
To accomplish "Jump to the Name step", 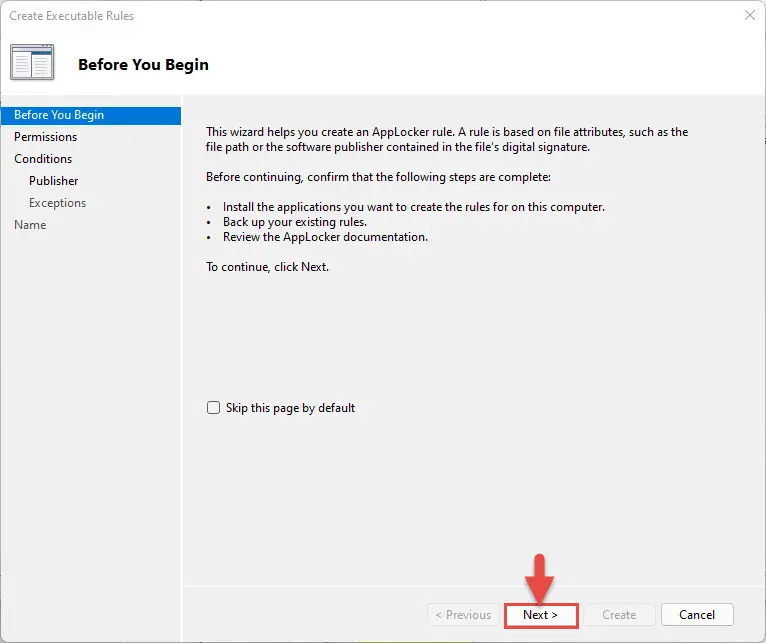I will 30,225.
